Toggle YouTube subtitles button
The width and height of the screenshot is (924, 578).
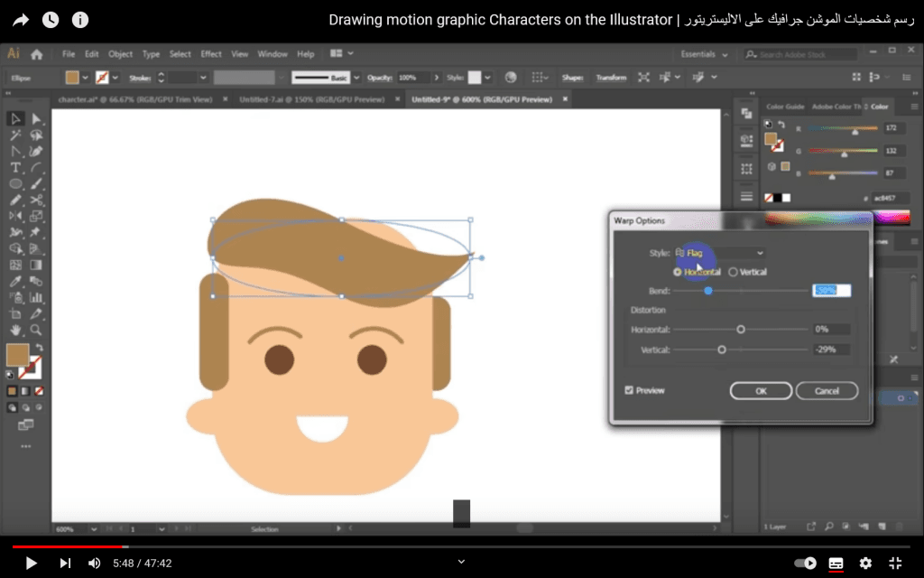[836, 564]
